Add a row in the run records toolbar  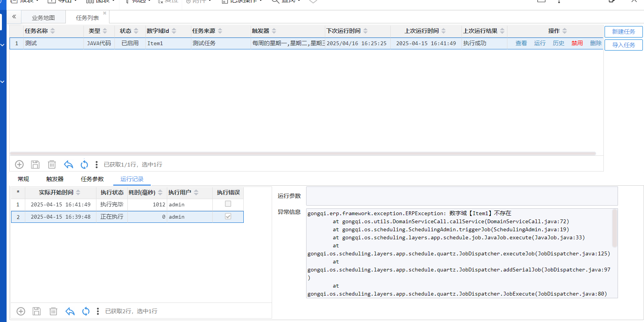pos(21,311)
